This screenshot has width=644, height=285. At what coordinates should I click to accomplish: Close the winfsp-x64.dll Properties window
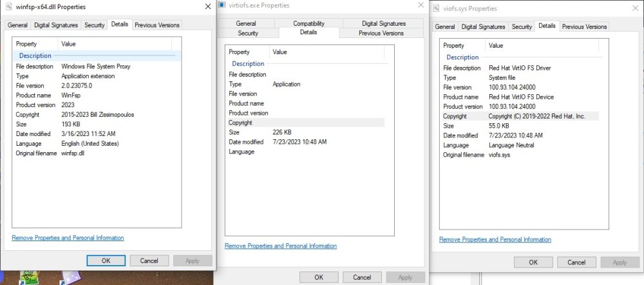pyautogui.click(x=208, y=6)
